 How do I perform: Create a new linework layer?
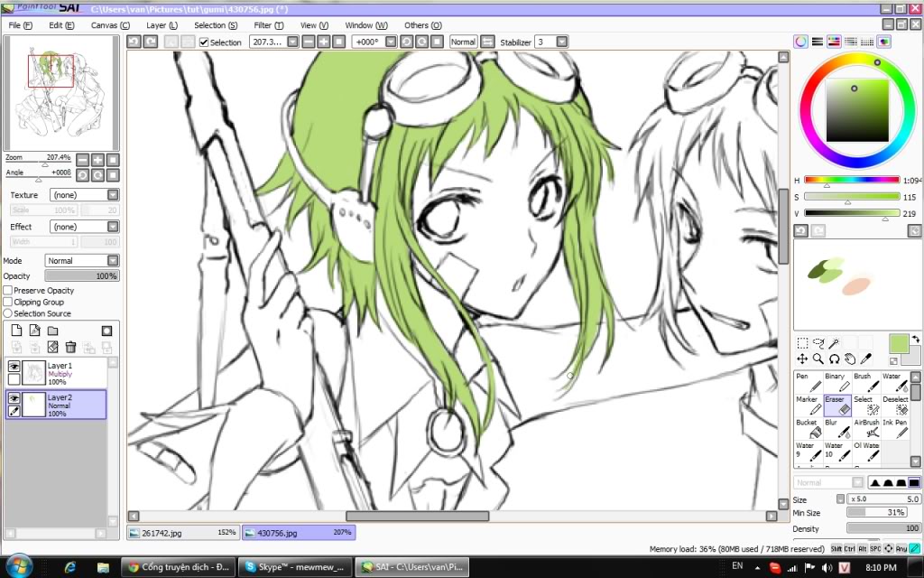coord(35,331)
